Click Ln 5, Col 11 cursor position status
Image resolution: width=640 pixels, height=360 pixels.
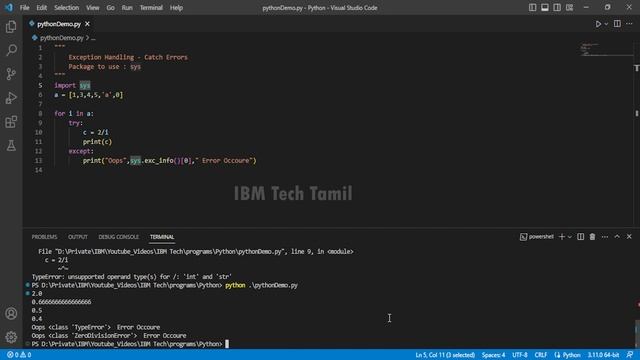pyautogui.click(x=445, y=355)
